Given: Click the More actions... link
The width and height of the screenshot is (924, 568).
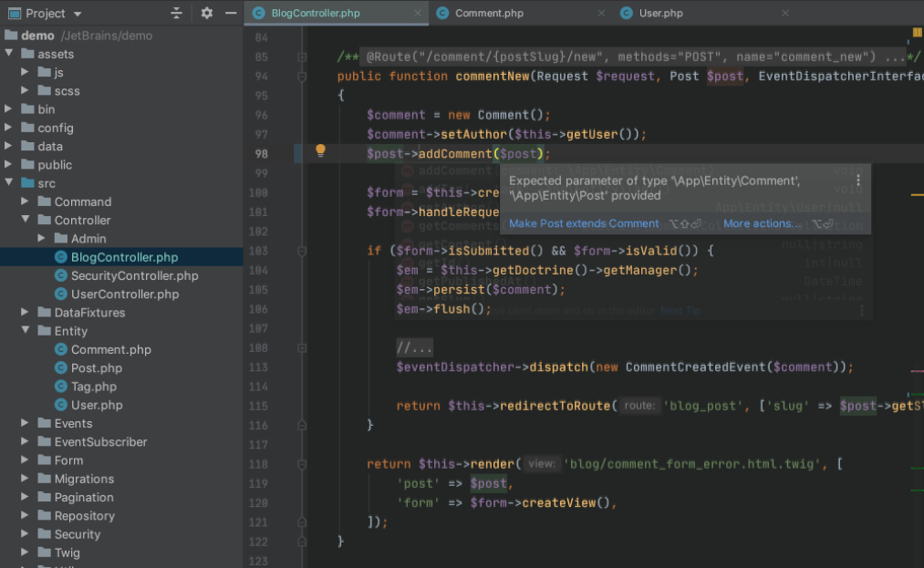Looking at the screenshot, I should 762,223.
